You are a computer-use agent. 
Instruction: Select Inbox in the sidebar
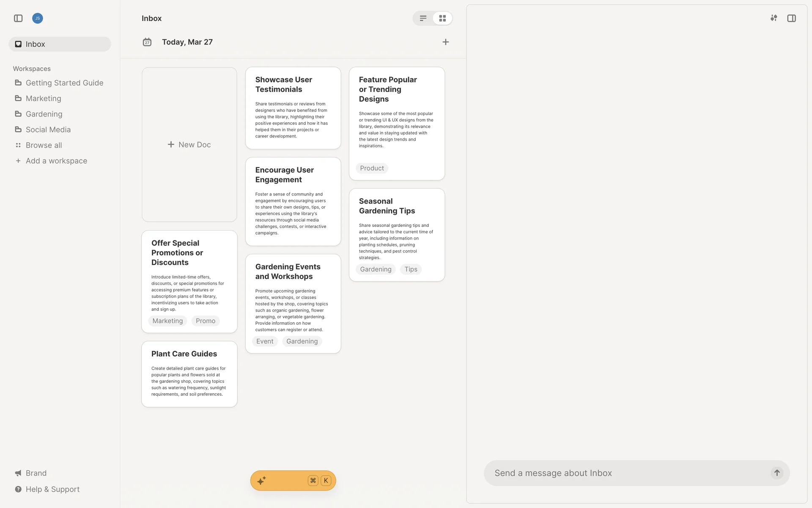[35, 44]
